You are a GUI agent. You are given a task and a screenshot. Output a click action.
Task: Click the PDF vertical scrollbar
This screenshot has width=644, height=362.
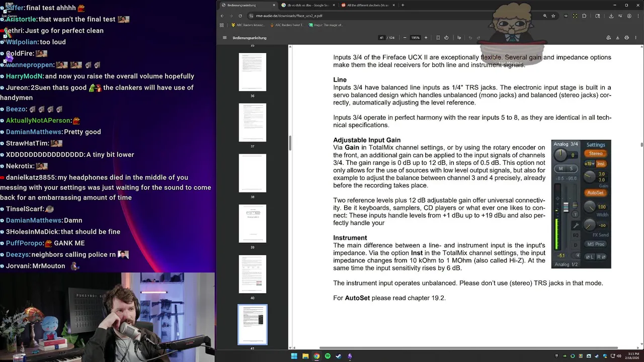click(x=641, y=145)
